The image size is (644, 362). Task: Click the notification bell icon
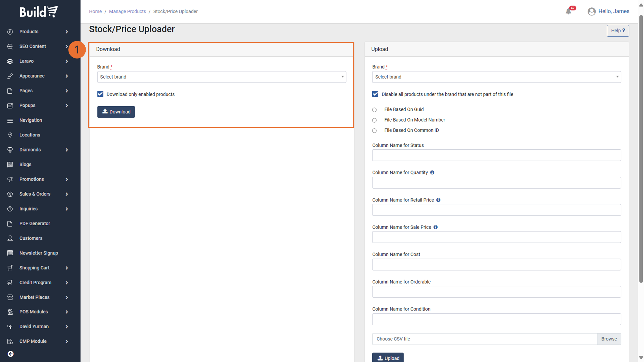[568, 12]
